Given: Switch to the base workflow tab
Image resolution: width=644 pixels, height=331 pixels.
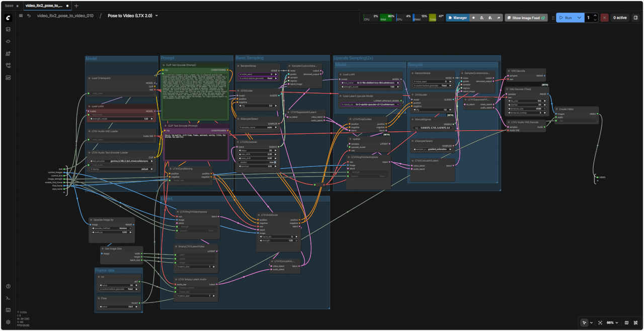Looking at the screenshot, I should tap(9, 6).
